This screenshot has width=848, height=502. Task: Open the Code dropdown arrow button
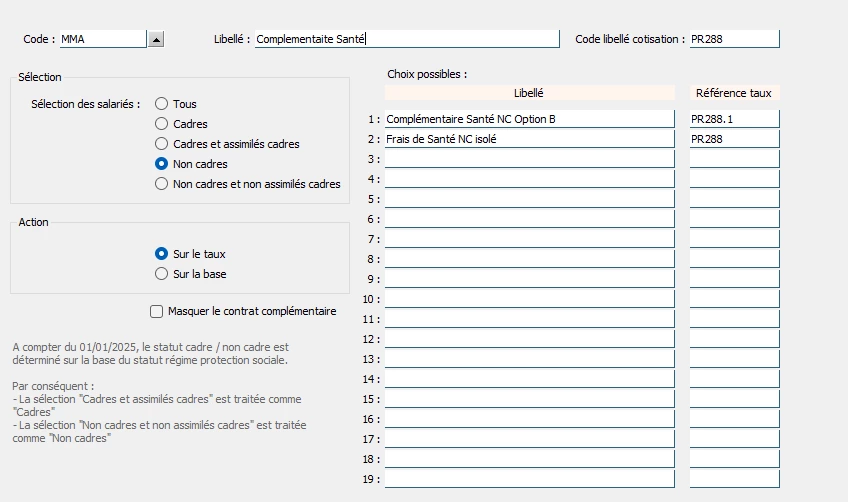(x=156, y=39)
